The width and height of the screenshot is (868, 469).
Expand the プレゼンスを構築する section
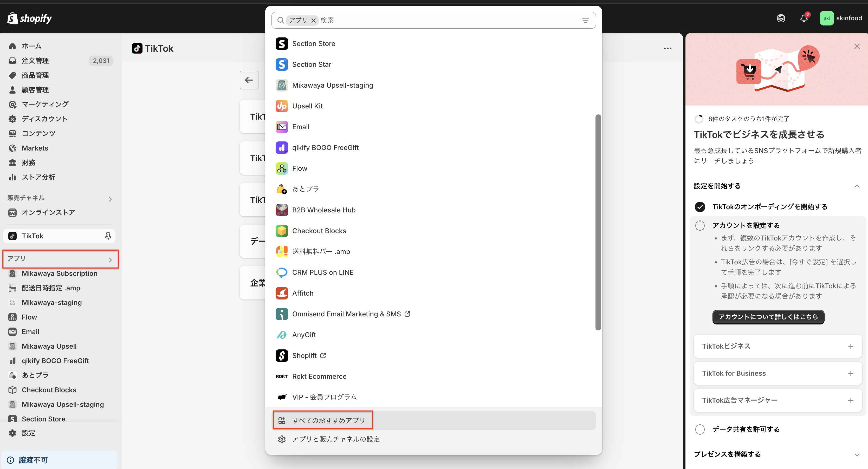pos(857,454)
